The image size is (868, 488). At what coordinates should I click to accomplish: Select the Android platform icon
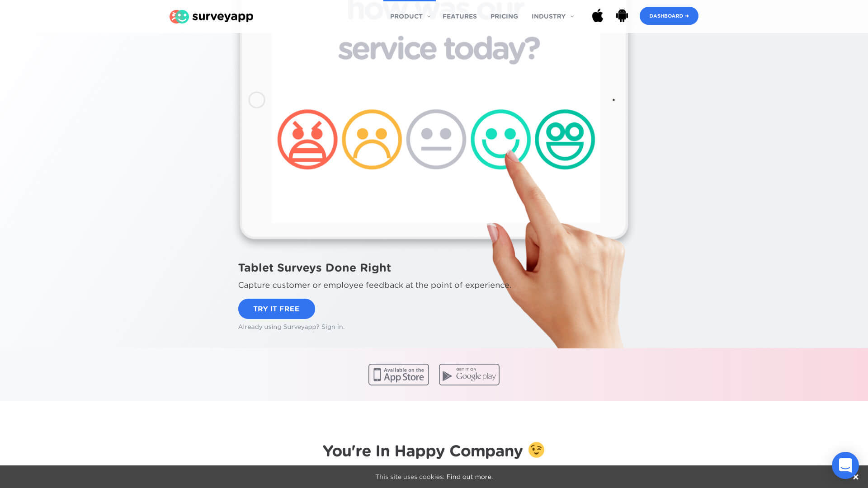(x=622, y=15)
